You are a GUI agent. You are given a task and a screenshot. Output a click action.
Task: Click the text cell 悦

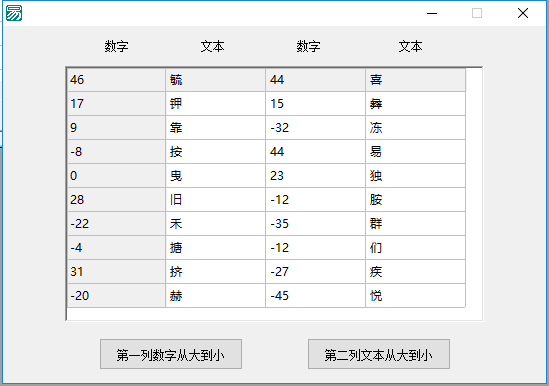416,296
